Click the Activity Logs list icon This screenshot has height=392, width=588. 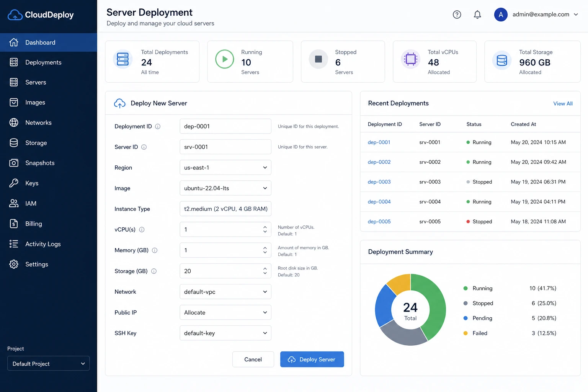coord(14,244)
